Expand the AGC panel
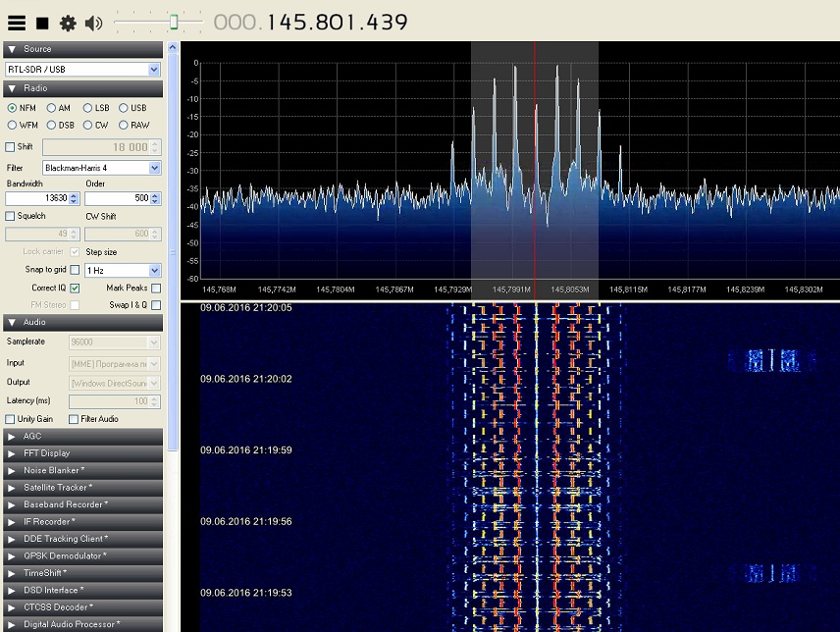Screen dimensions: 840x632 [x=83, y=437]
